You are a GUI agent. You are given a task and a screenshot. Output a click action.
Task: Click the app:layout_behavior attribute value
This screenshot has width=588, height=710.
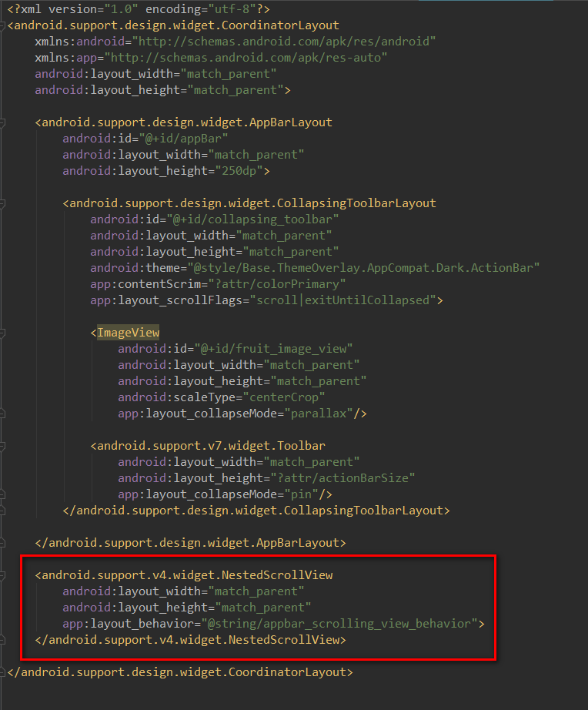[339, 624]
